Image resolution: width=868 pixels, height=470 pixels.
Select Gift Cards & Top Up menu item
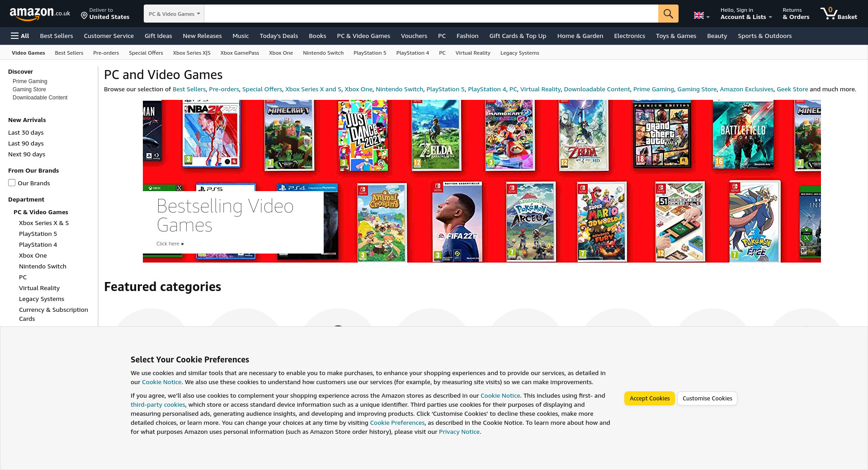[518, 36]
